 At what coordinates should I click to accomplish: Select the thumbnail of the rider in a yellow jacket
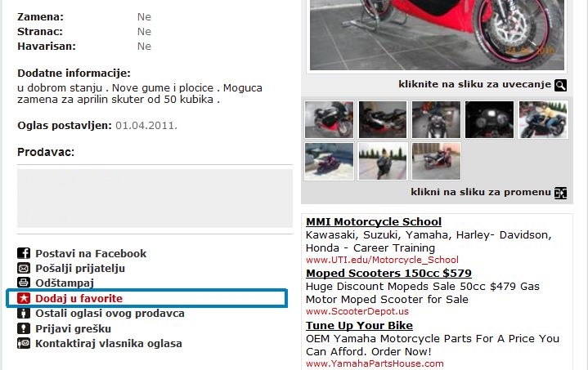click(x=543, y=120)
